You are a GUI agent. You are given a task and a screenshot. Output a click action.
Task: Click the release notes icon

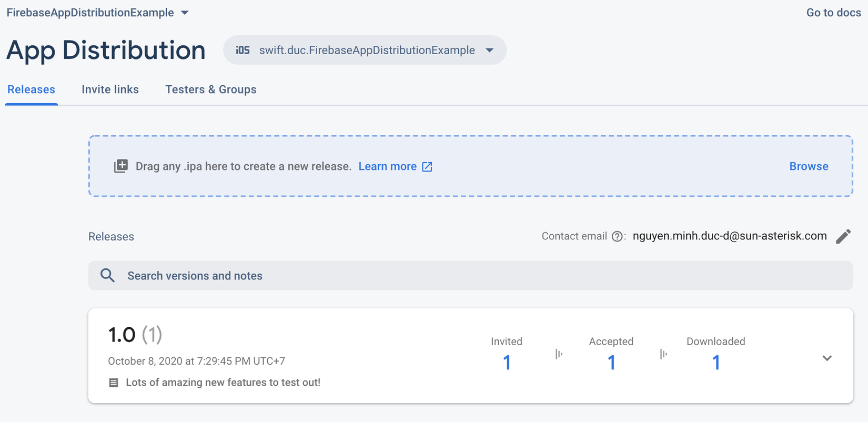pos(114,383)
